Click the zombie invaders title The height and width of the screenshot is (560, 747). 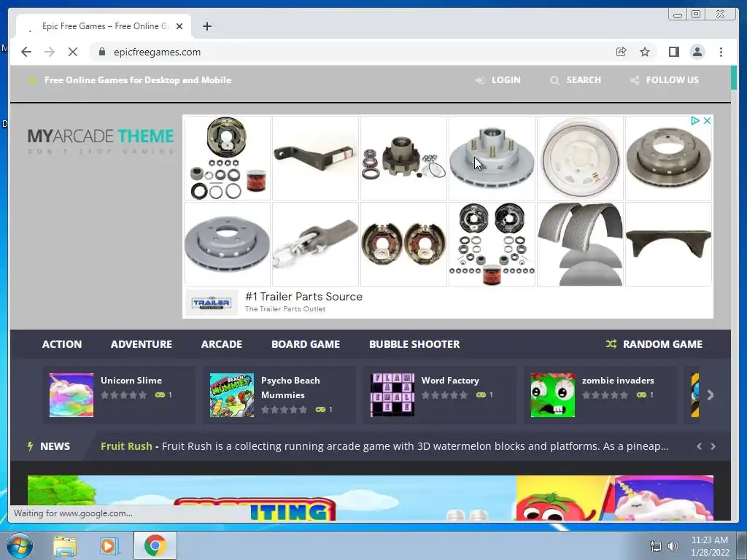pos(618,381)
